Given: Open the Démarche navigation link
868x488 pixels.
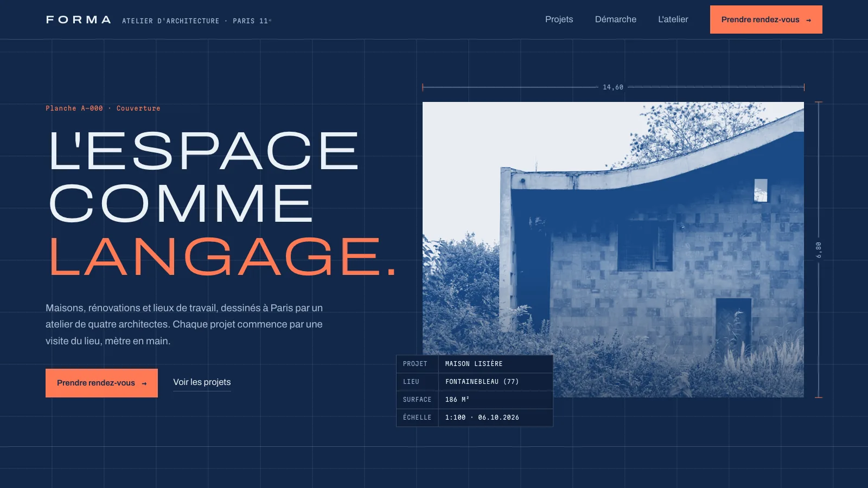Looking at the screenshot, I should point(616,20).
